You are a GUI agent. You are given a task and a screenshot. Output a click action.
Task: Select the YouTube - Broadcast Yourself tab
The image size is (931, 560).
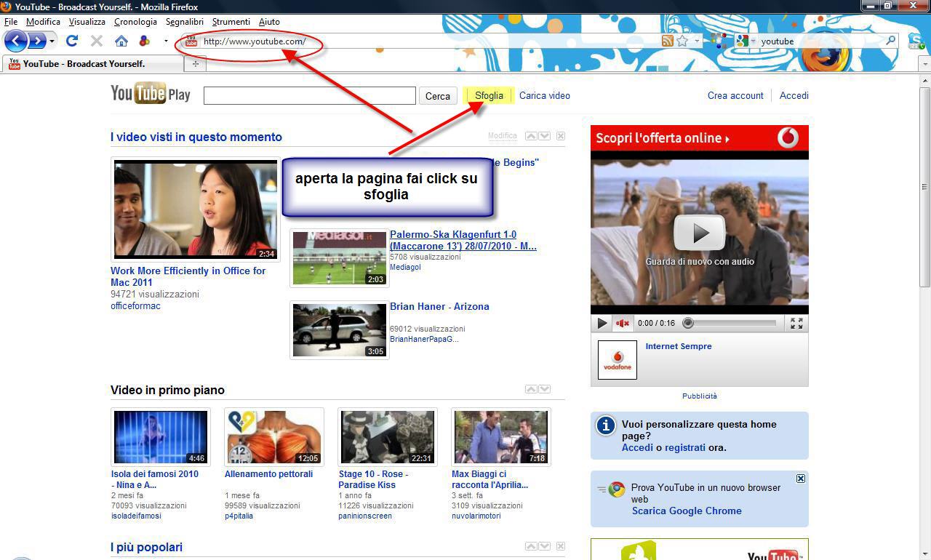(92, 64)
